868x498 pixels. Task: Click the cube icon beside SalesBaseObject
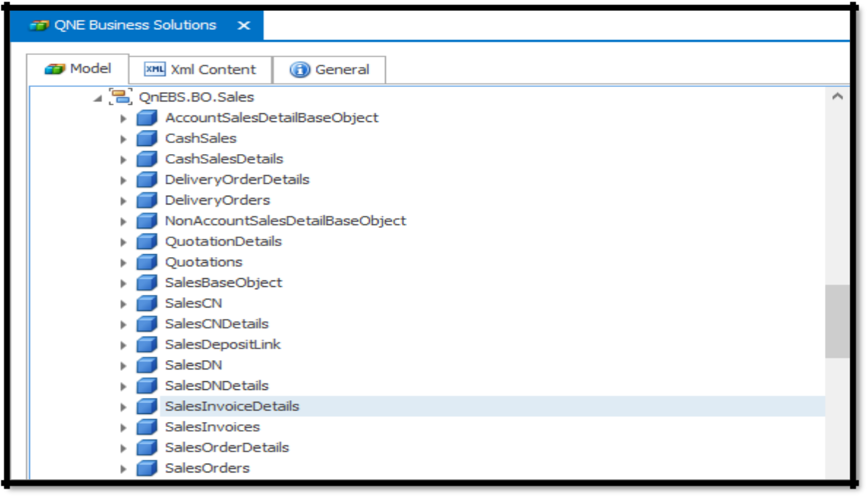tap(147, 283)
